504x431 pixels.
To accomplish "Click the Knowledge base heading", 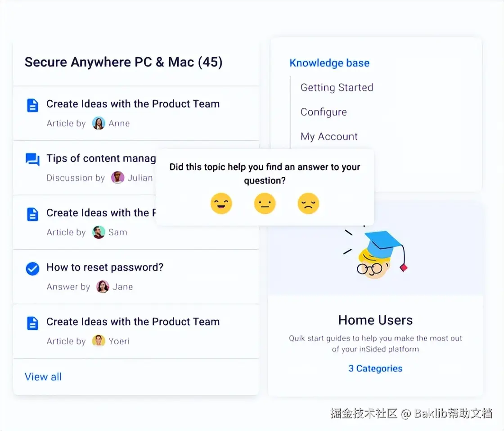I will point(329,63).
